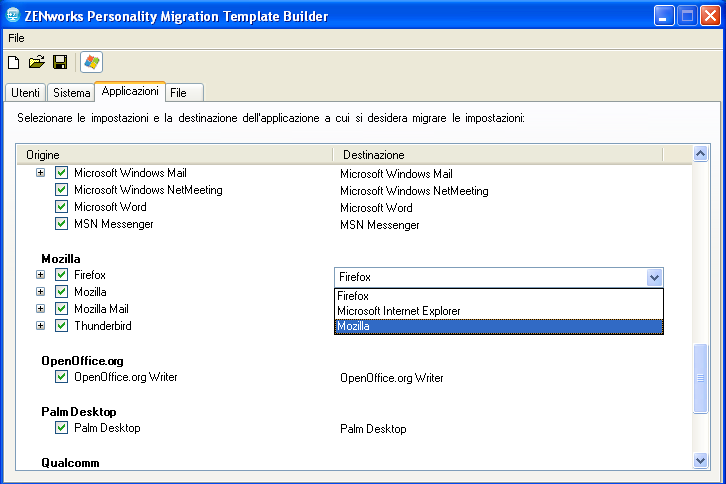Viewport: 726px width, 484px height.
Task: Toggle the Microsoft Word checkbox
Action: click(x=62, y=207)
